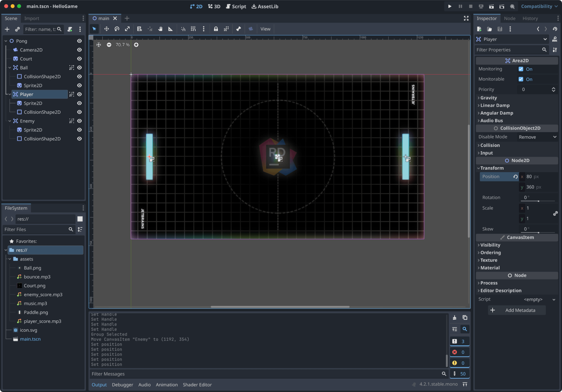This screenshot has width=562, height=392.
Task: Click Add Child Node plus icon
Action: [x=7, y=29]
